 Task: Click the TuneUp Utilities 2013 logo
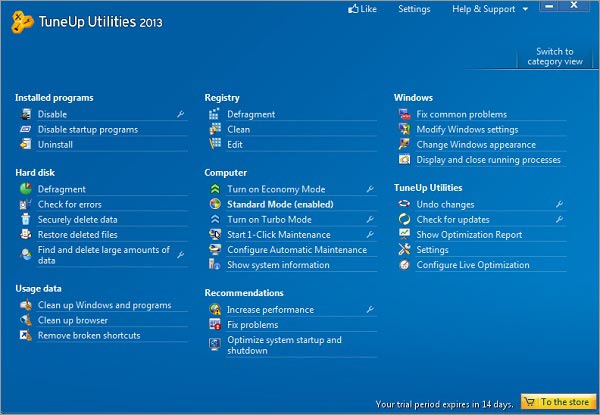coord(87,21)
